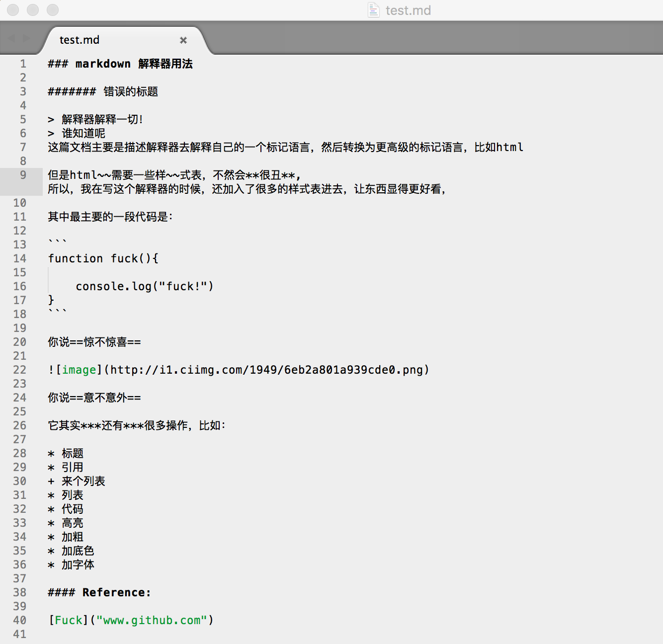
Task: Click the list item '* 代码'
Action: point(66,509)
